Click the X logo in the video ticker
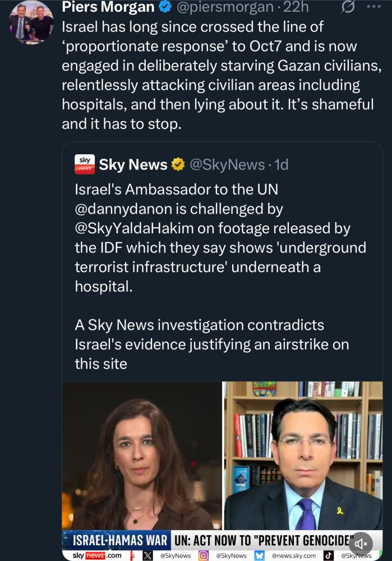The height and width of the screenshot is (561, 392). coord(147,555)
